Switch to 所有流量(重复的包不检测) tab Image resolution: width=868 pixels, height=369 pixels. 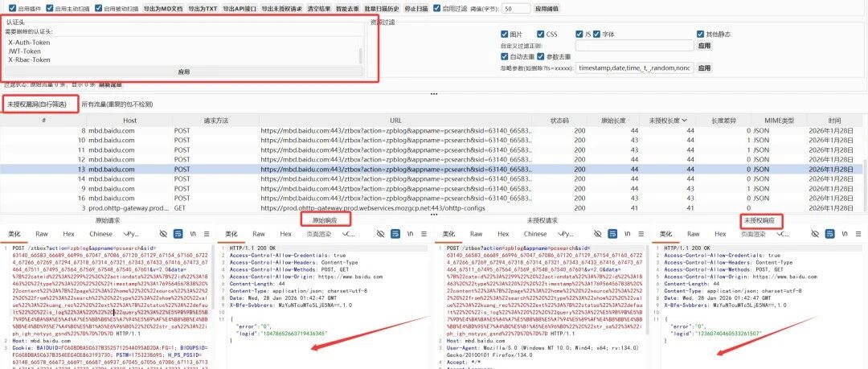coord(117,105)
